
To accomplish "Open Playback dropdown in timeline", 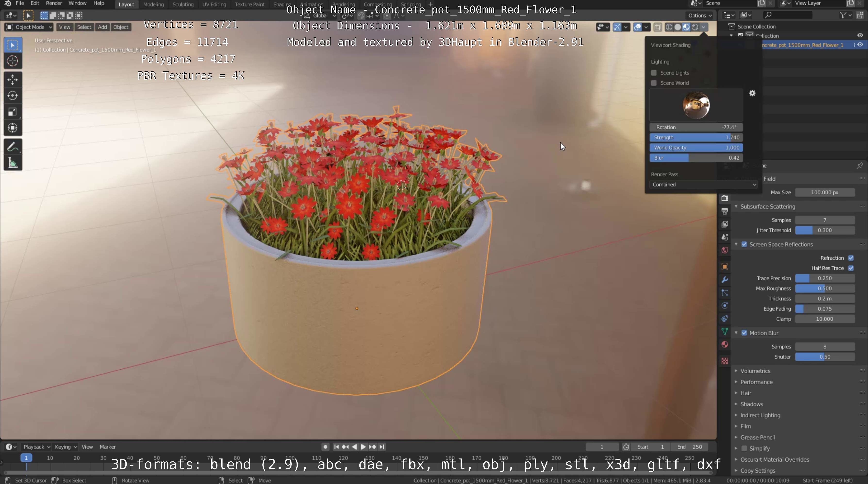I will point(36,447).
